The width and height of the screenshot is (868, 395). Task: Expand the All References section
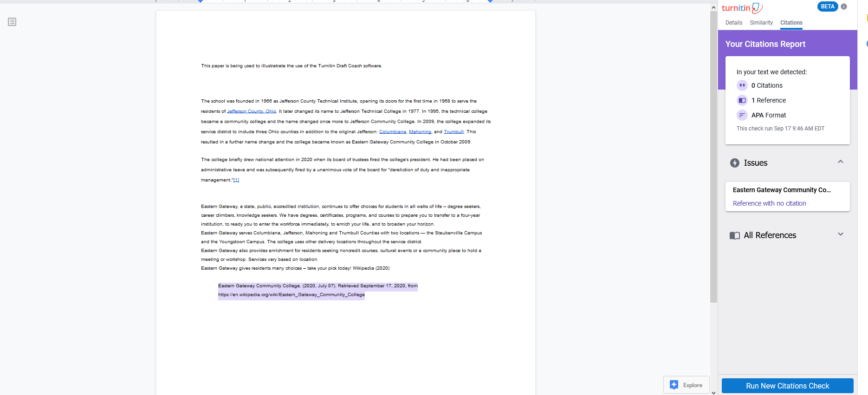point(840,234)
